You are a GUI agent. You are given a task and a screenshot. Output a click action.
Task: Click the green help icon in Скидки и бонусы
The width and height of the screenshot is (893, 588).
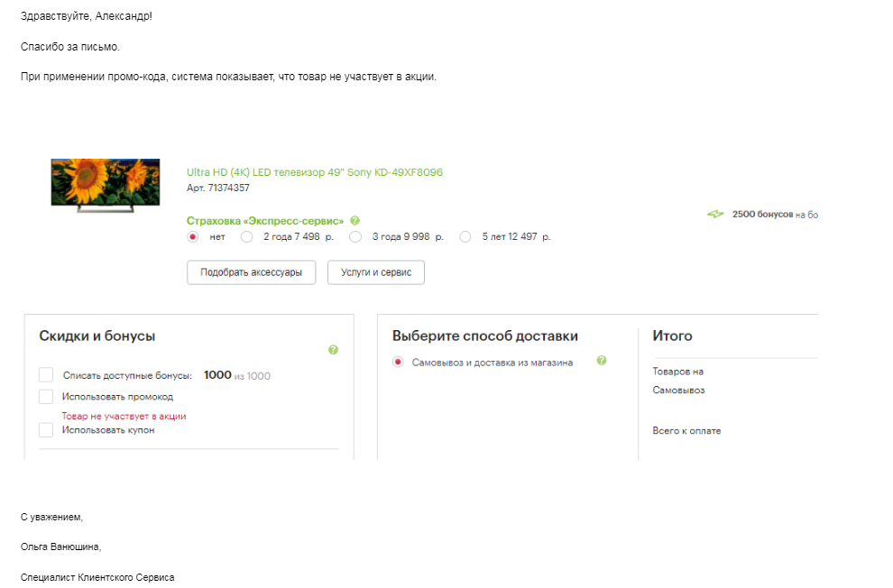334,350
